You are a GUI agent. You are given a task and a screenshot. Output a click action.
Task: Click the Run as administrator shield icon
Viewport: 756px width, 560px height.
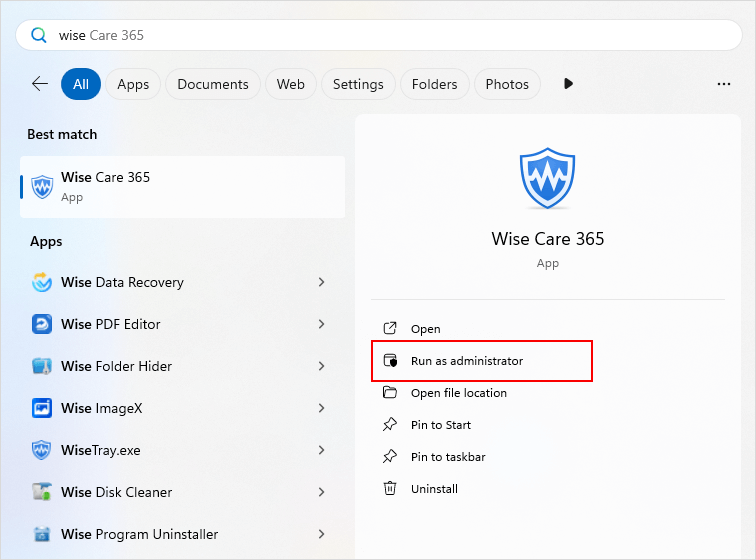(x=390, y=360)
